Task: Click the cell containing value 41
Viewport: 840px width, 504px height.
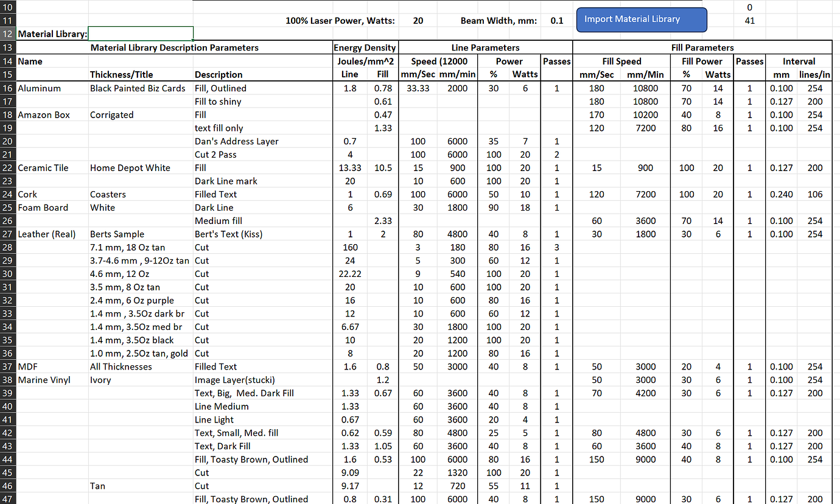Action: pos(749,20)
